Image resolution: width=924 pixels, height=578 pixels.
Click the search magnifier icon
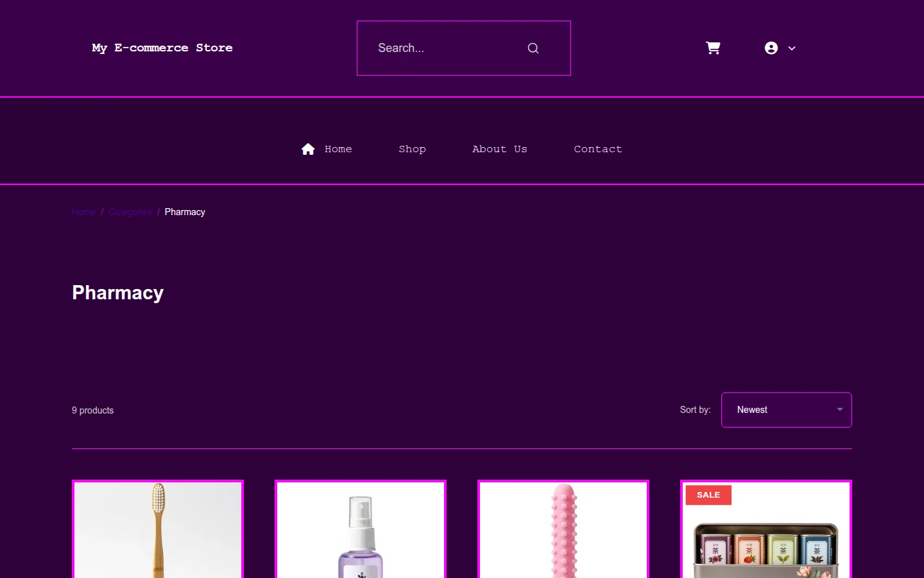click(533, 48)
